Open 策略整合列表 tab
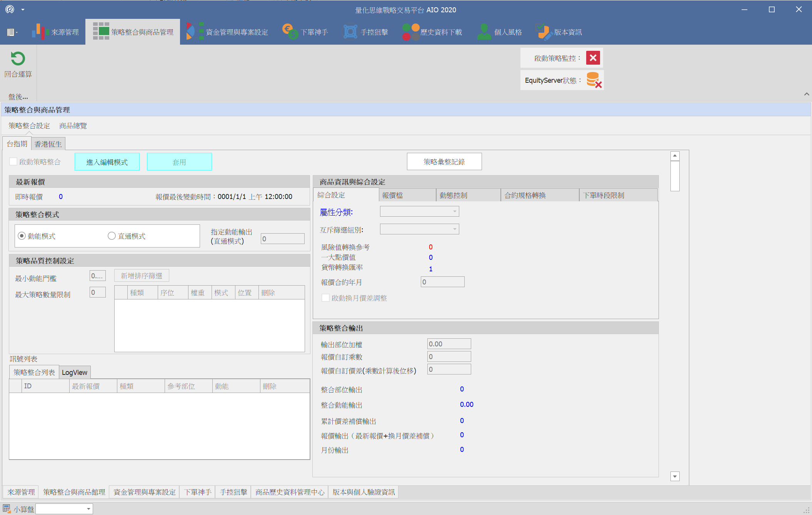812x515 pixels. coord(34,372)
